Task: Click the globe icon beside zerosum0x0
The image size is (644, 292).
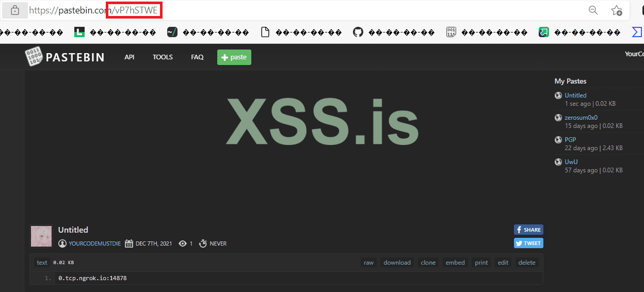Action: pyautogui.click(x=558, y=118)
